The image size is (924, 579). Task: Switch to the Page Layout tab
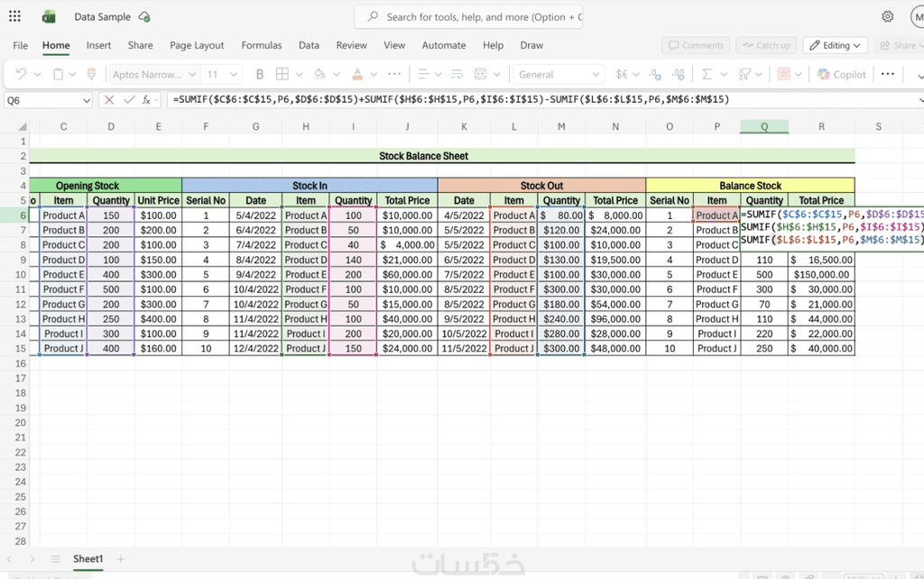[x=197, y=45]
